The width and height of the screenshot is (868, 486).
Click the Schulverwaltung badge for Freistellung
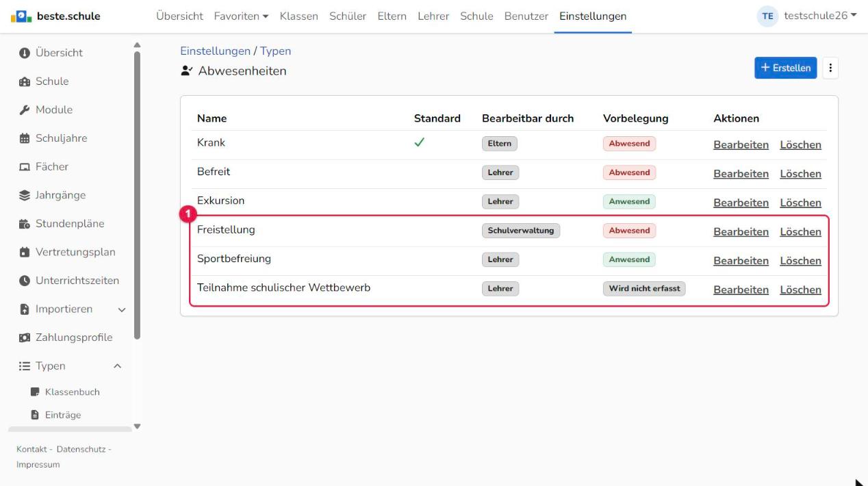coord(521,231)
